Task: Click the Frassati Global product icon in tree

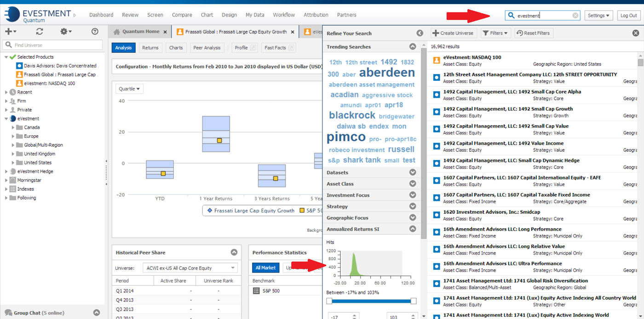Action: [19, 74]
